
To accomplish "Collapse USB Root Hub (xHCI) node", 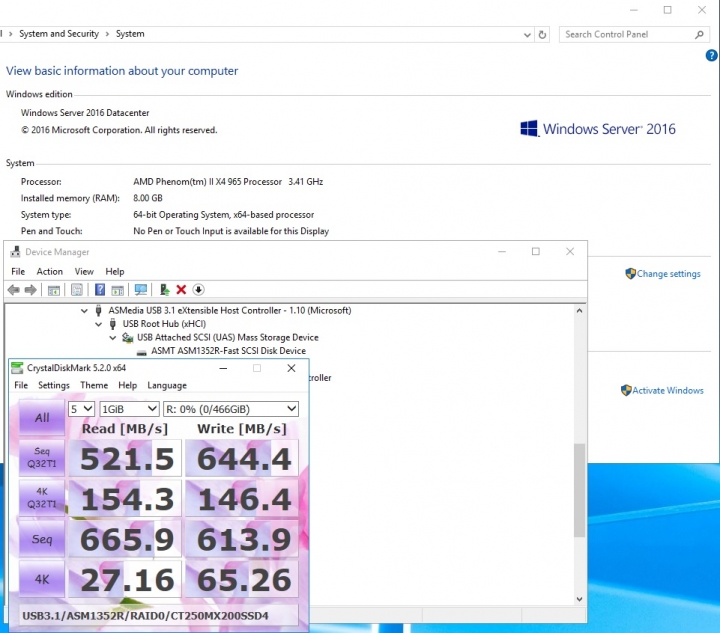I will pyautogui.click(x=98, y=324).
